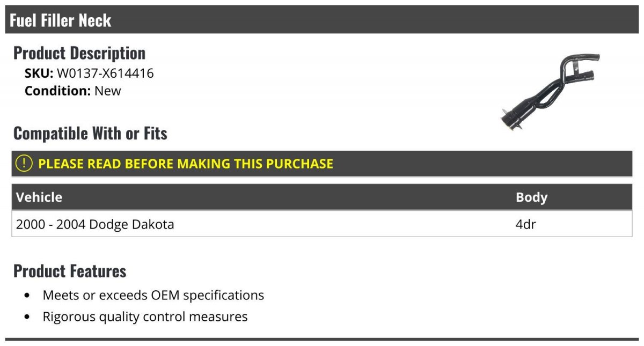Click the SKU label

[39, 73]
